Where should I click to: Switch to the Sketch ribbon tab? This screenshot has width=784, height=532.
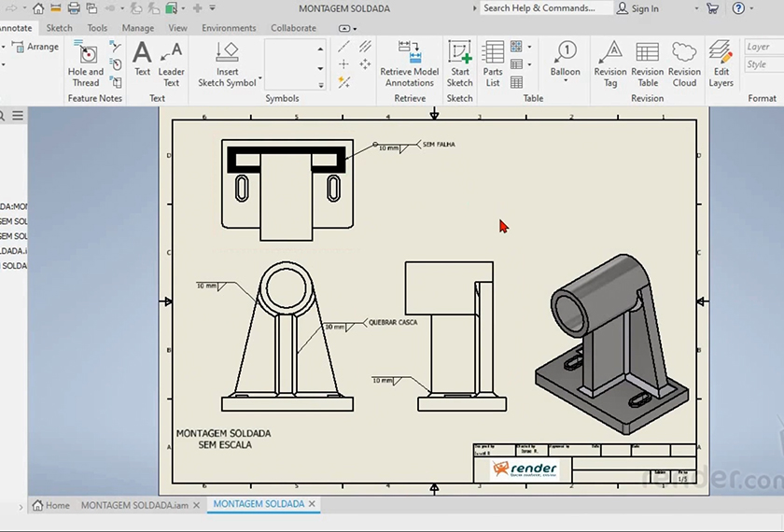pos(60,28)
